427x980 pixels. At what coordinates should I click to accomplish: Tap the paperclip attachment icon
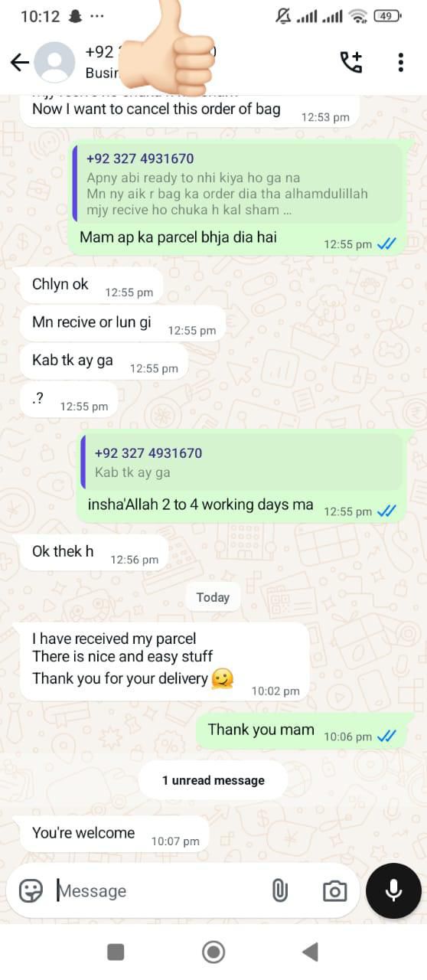pyautogui.click(x=280, y=890)
